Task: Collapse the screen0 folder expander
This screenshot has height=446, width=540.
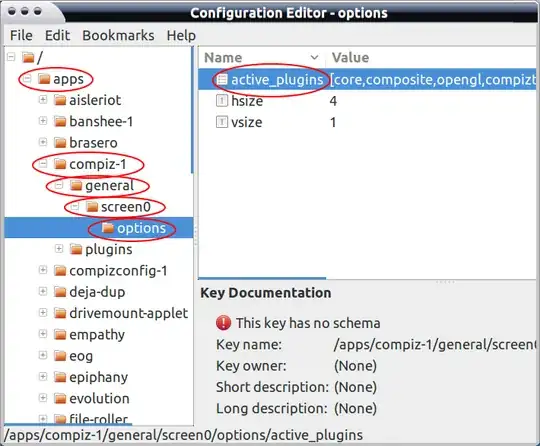Action: [x=75, y=207]
